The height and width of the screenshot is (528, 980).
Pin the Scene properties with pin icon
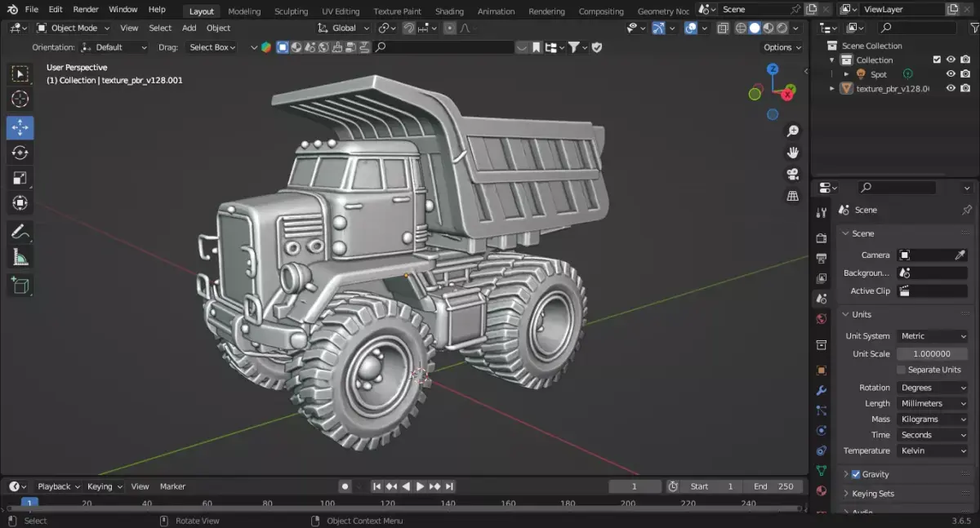(x=967, y=210)
